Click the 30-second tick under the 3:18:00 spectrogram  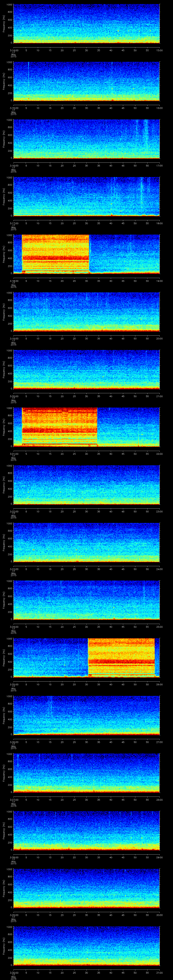click(87, 281)
